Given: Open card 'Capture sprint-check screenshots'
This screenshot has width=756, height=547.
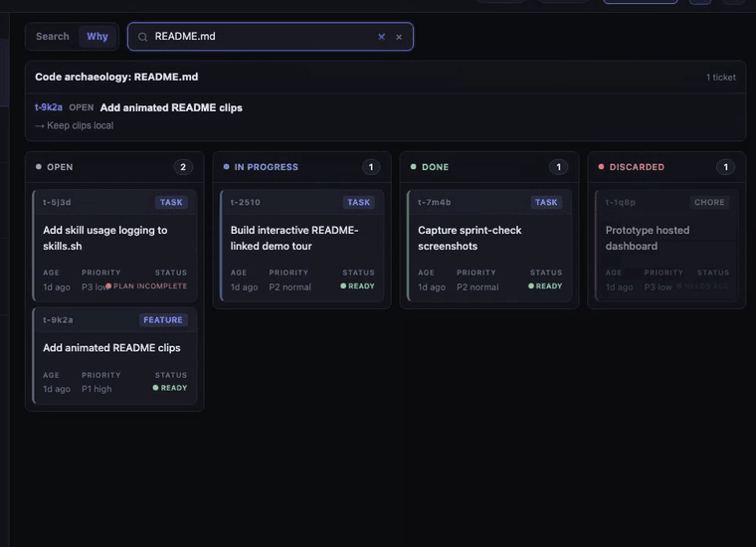Looking at the screenshot, I should [489, 246].
